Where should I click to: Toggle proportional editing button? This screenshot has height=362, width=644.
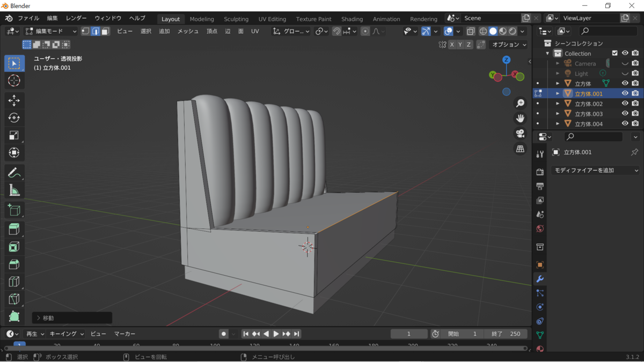tap(365, 31)
